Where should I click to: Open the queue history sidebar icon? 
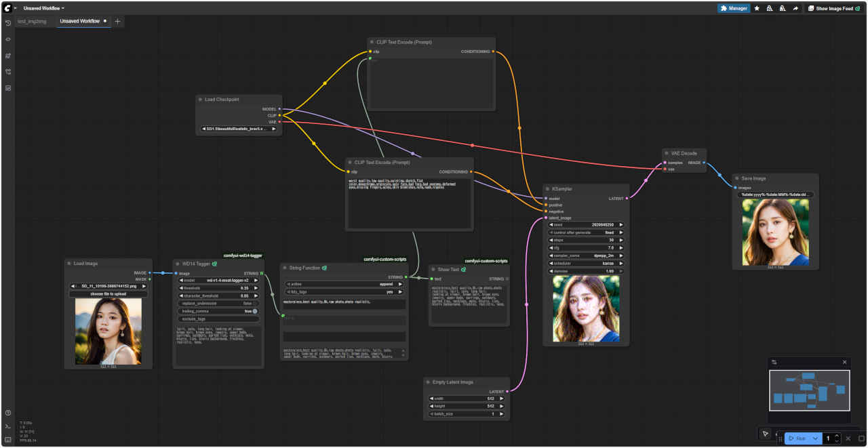pos(8,23)
